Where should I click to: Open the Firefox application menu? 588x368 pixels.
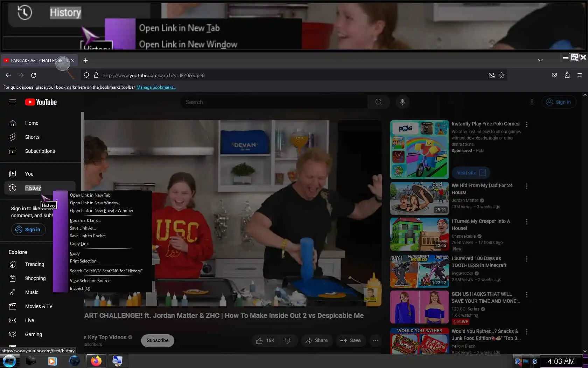click(x=580, y=75)
